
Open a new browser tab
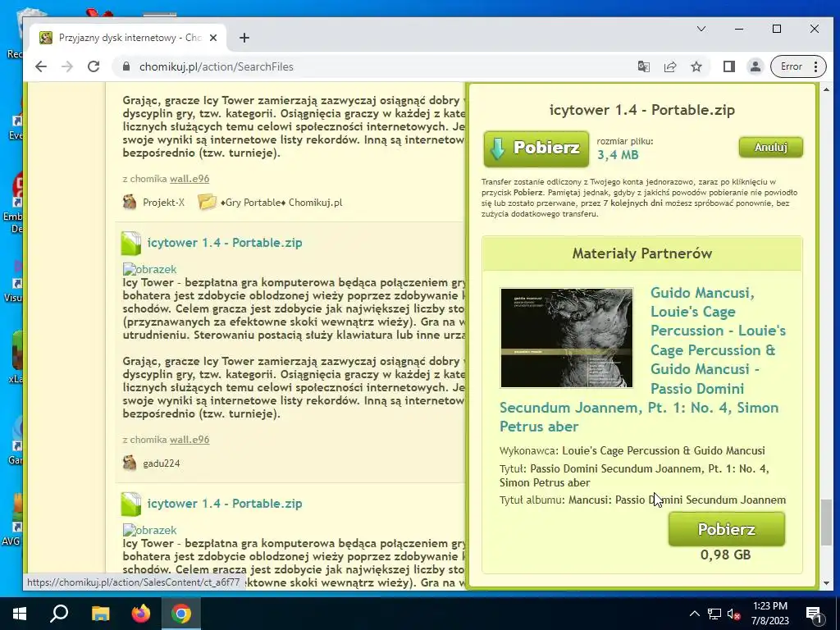244,38
